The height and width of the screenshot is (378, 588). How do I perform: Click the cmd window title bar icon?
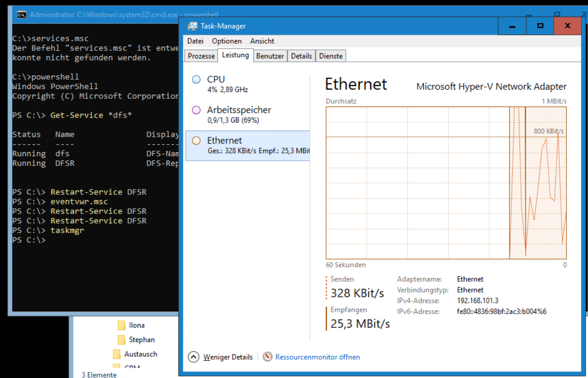22,14
